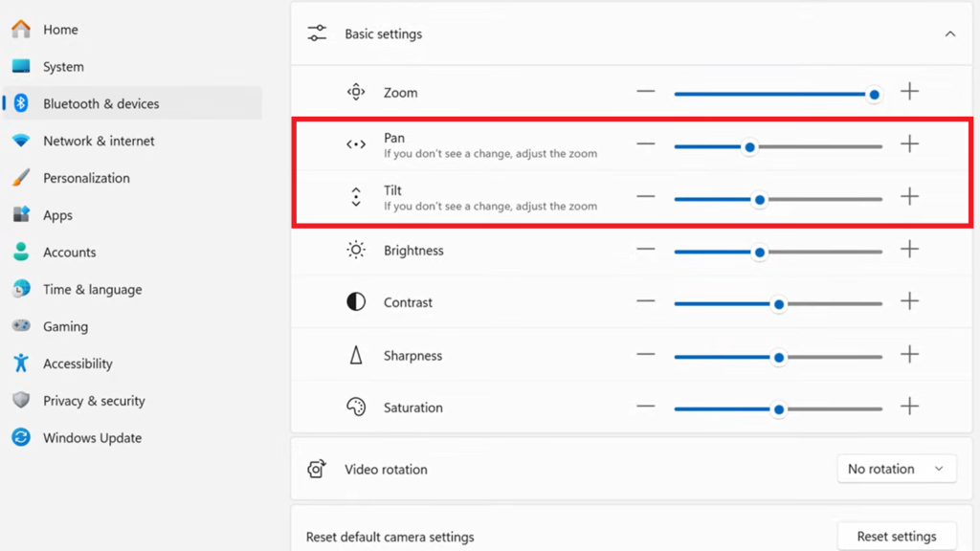980x551 pixels.
Task: Open the Accessibility settings page
Action: click(78, 364)
